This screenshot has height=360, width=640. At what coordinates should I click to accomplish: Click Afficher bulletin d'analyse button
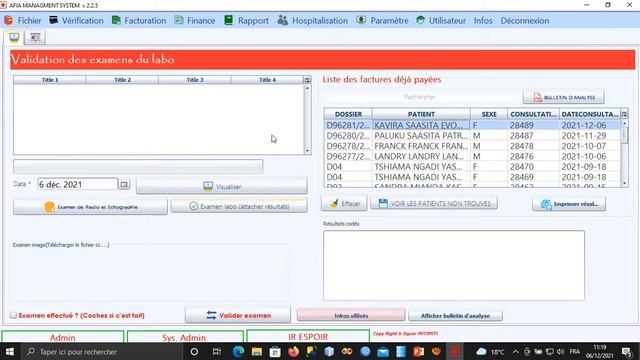(x=455, y=316)
